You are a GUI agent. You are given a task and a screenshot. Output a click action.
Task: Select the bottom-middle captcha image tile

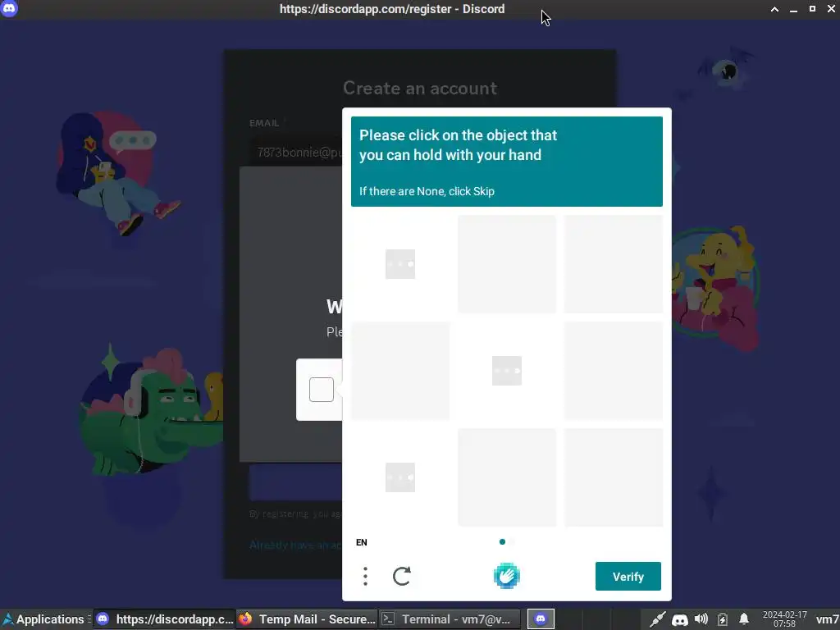(507, 477)
